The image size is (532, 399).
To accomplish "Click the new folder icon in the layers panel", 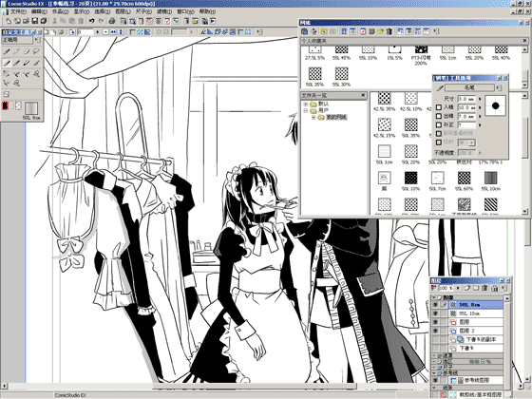I will point(476,288).
